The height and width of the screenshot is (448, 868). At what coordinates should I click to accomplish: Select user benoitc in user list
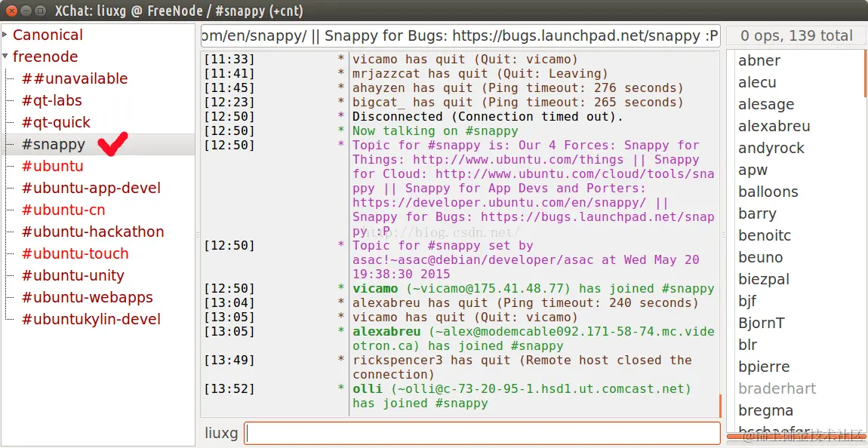765,235
